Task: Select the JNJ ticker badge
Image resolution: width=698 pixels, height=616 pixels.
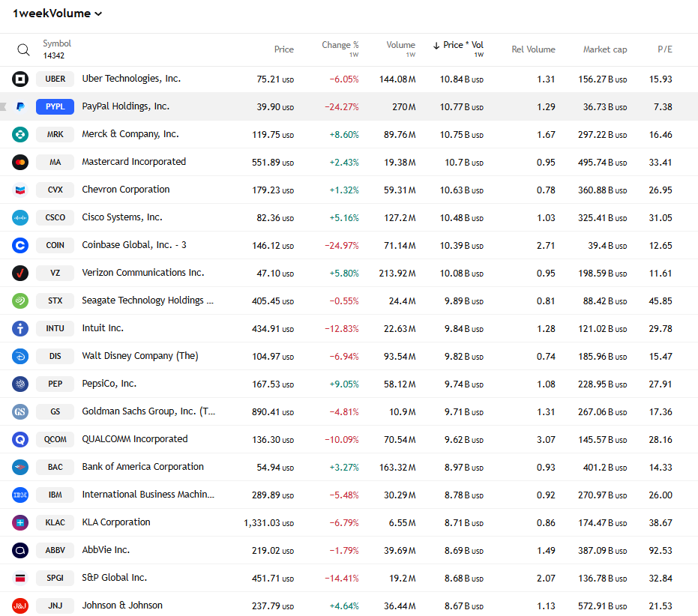Action: [55, 606]
